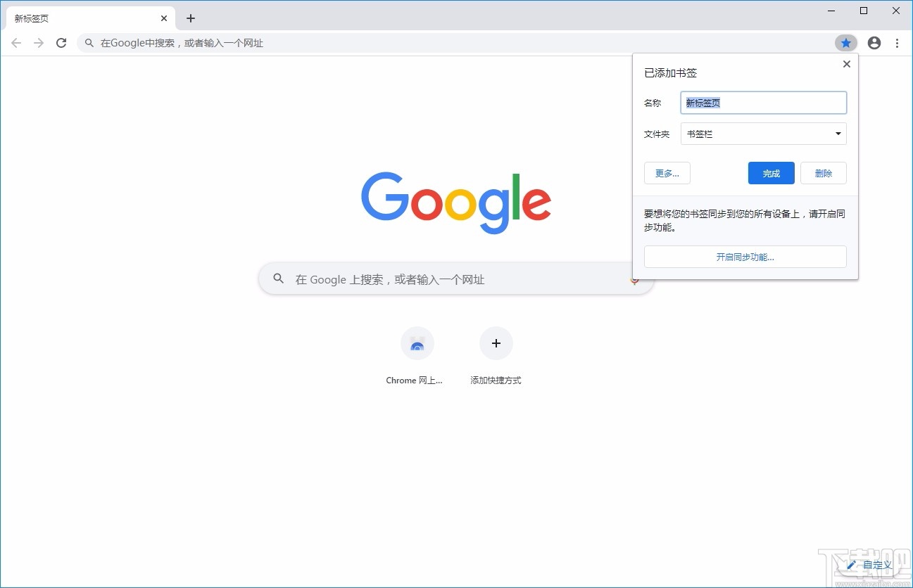Click the Google search box

[x=455, y=279]
